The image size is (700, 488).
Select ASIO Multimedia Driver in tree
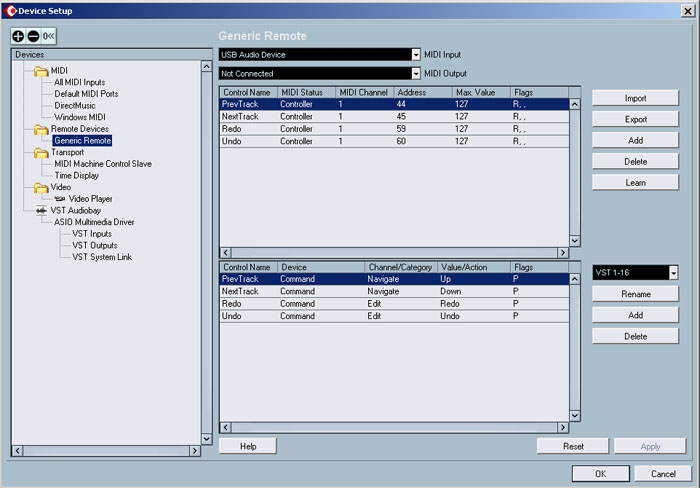coord(94,222)
